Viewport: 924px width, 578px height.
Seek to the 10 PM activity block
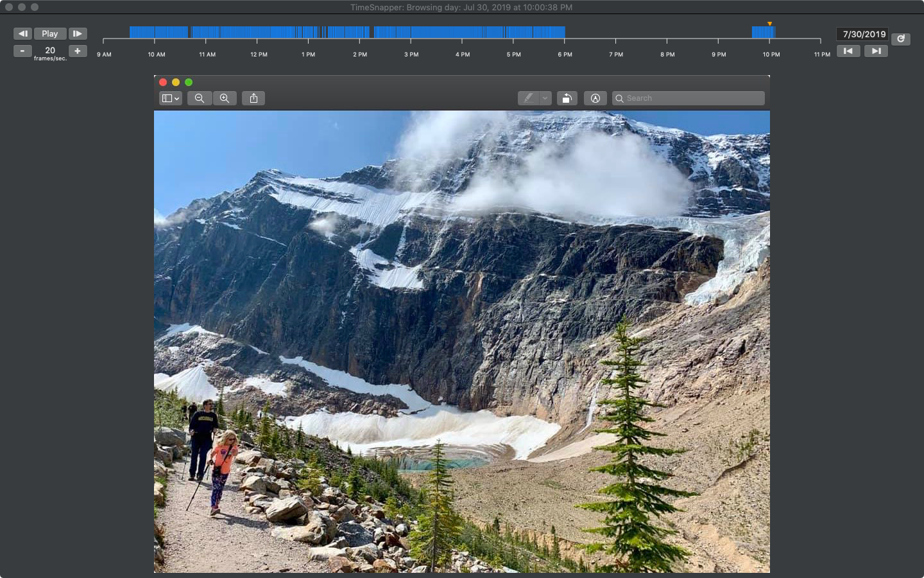point(763,32)
